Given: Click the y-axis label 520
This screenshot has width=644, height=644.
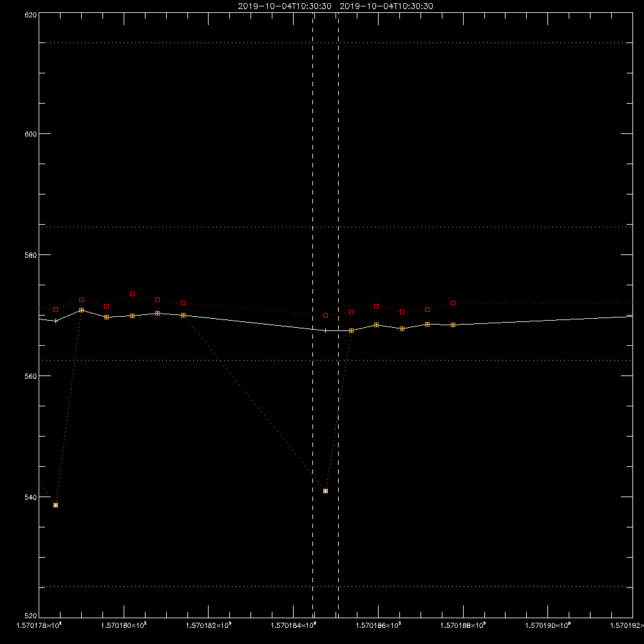Looking at the screenshot, I should [31, 616].
